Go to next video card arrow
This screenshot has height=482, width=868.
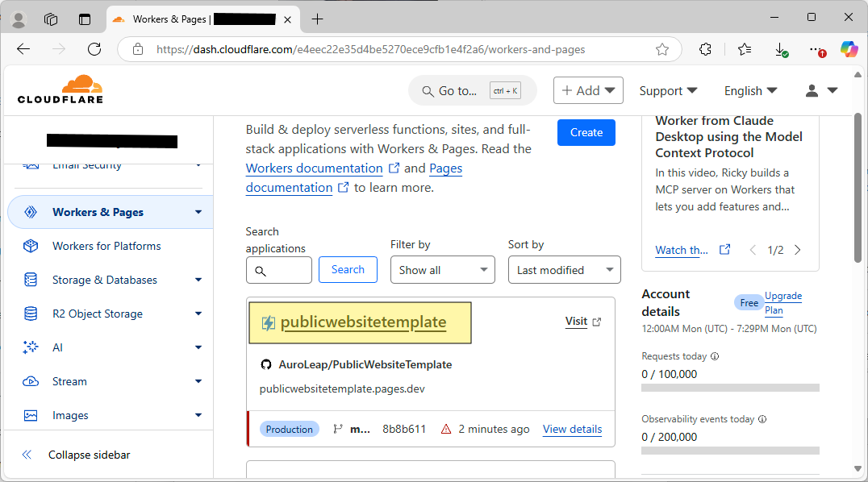(798, 250)
